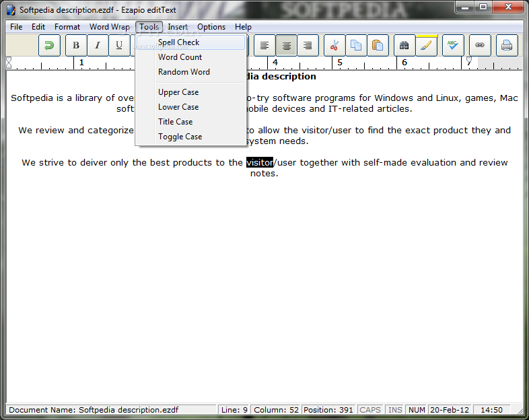Insert hyperlink using the chain link icon

click(480, 45)
